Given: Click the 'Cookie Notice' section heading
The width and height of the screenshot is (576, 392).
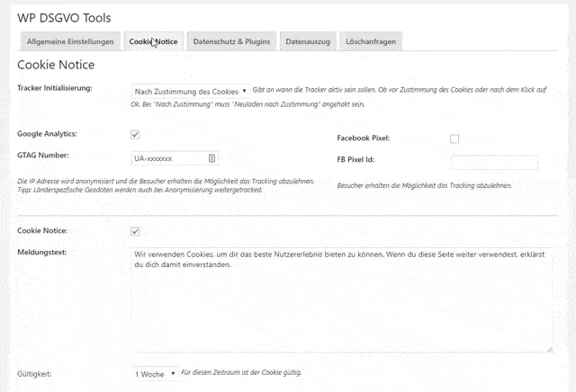Looking at the screenshot, I should (56, 65).
